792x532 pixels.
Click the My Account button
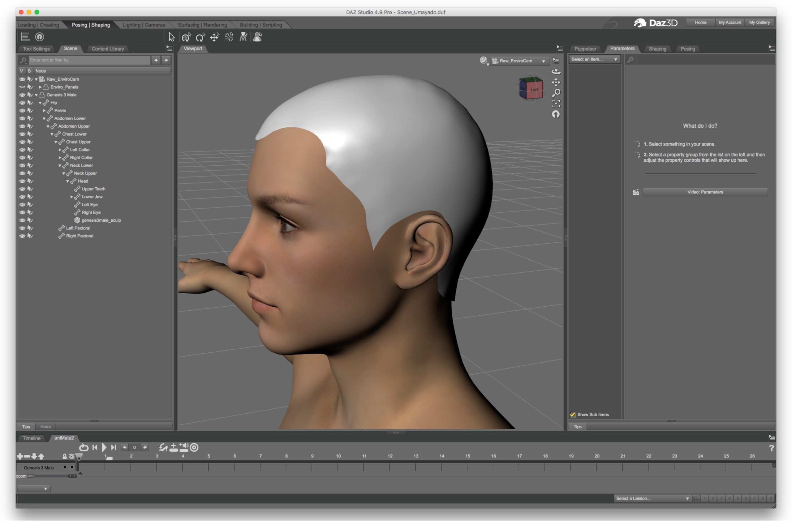pyautogui.click(x=730, y=22)
